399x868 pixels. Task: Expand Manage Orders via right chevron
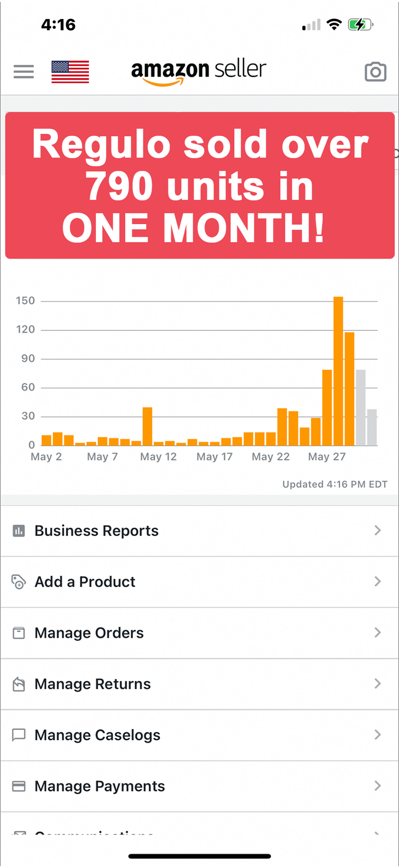pyautogui.click(x=378, y=633)
